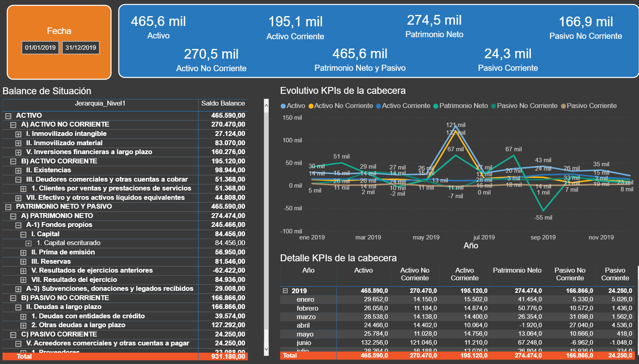The width and height of the screenshot is (639, 364).
Task: Expand 1. Capital escriturado row
Action: point(28,243)
